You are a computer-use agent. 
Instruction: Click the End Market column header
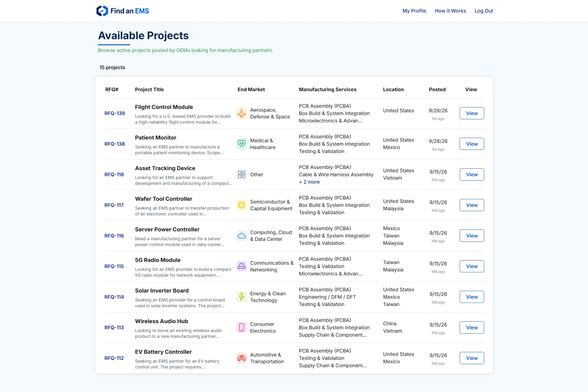pyautogui.click(x=251, y=89)
